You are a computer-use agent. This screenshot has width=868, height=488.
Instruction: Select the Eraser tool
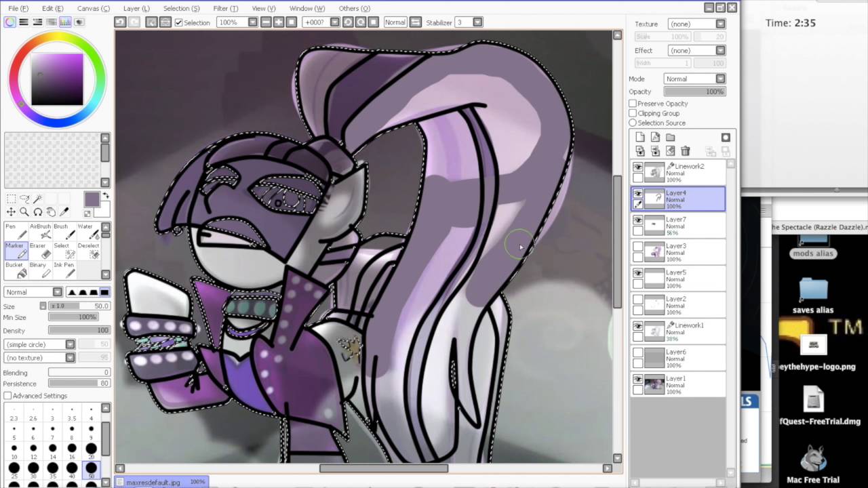click(x=40, y=251)
